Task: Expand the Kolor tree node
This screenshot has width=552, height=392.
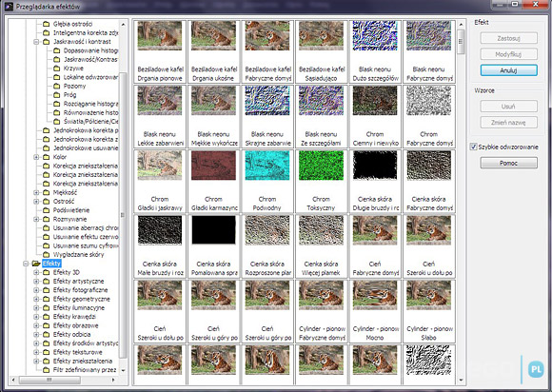Action: pyautogui.click(x=36, y=157)
